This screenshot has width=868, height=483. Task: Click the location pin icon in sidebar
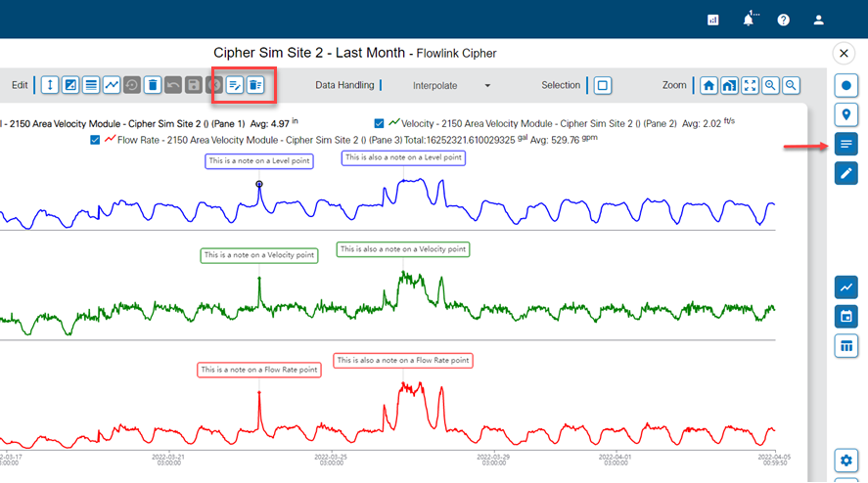point(846,115)
